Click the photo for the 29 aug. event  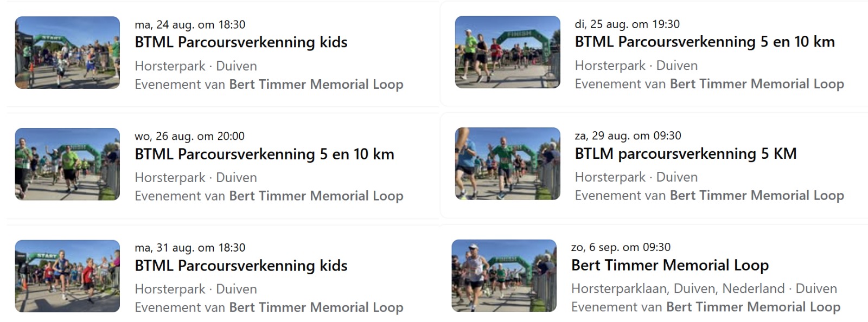[507, 164]
